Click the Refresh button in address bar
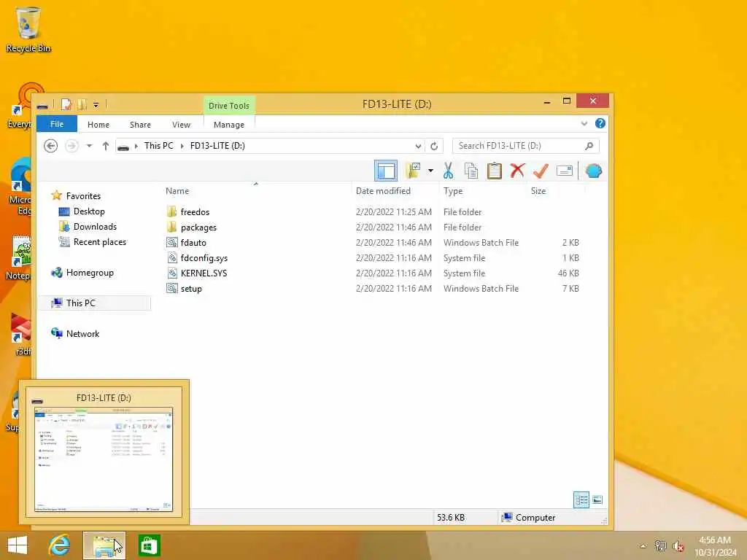 [x=434, y=146]
